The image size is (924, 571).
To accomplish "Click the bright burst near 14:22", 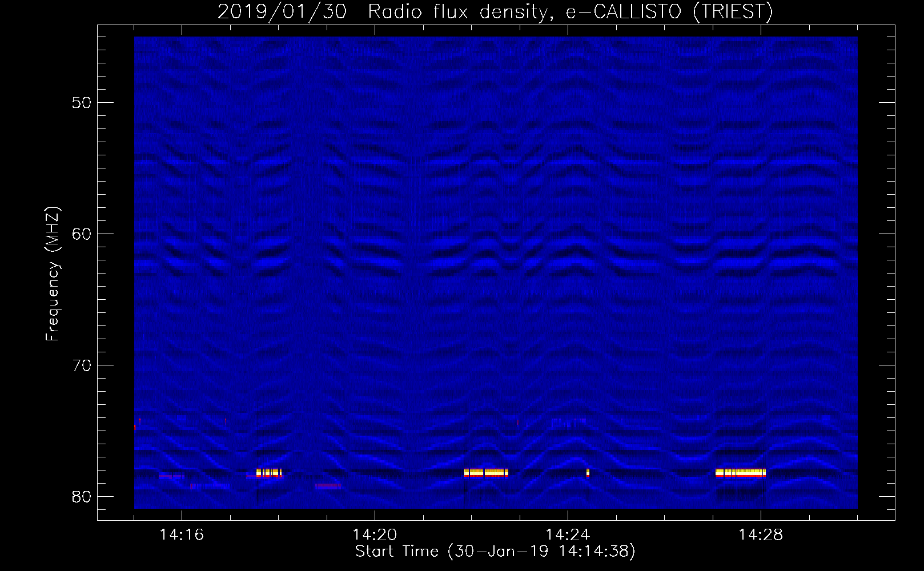I will pyautogui.click(x=486, y=473).
